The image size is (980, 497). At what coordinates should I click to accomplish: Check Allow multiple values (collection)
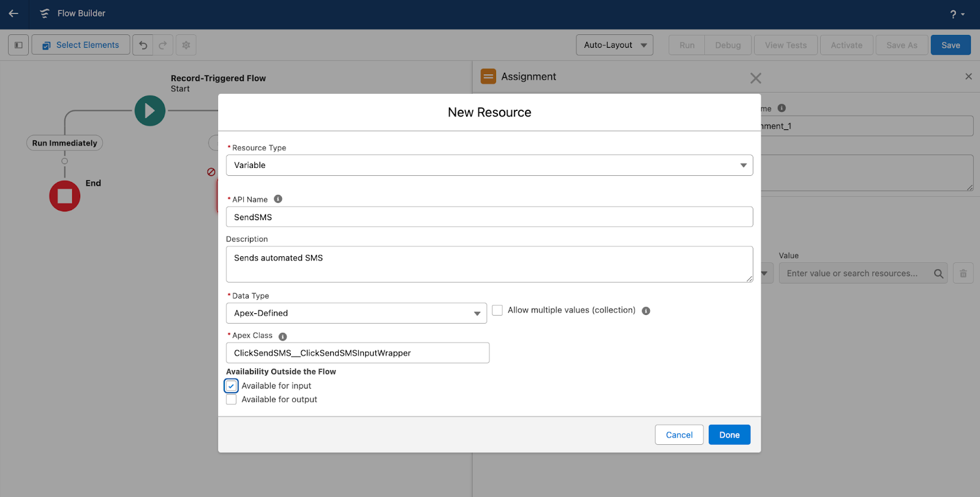(497, 310)
